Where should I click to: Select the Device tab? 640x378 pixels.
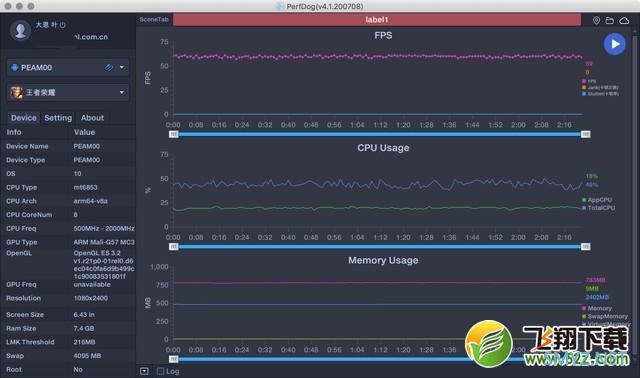[24, 118]
